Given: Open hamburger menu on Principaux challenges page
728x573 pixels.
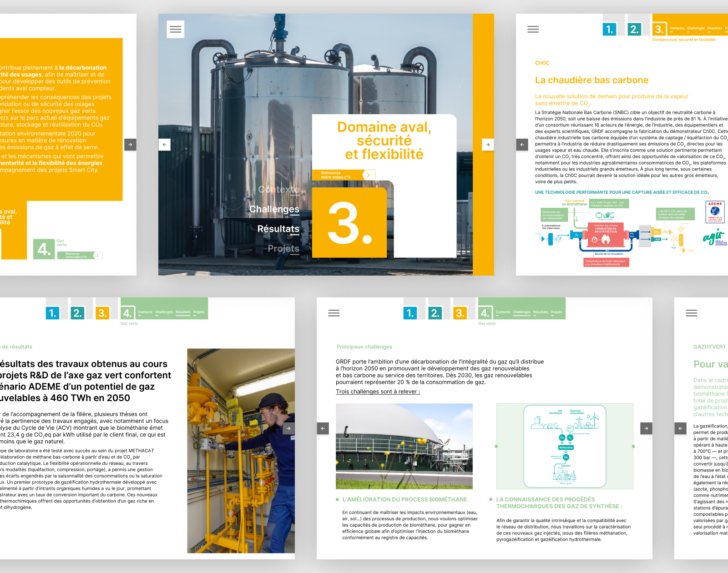Looking at the screenshot, I should 334,313.
